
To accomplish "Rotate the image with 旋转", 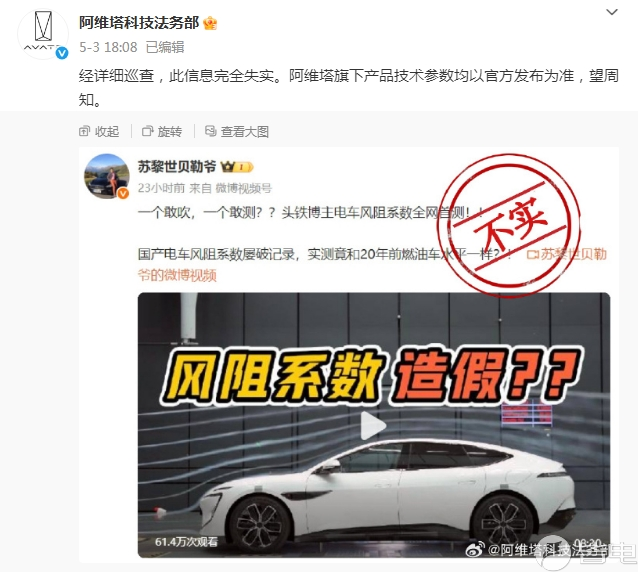I will (x=162, y=131).
